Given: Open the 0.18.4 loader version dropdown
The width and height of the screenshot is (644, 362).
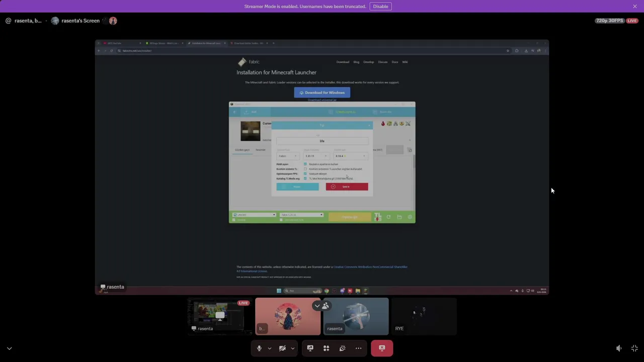Looking at the screenshot, I should tap(351, 156).
